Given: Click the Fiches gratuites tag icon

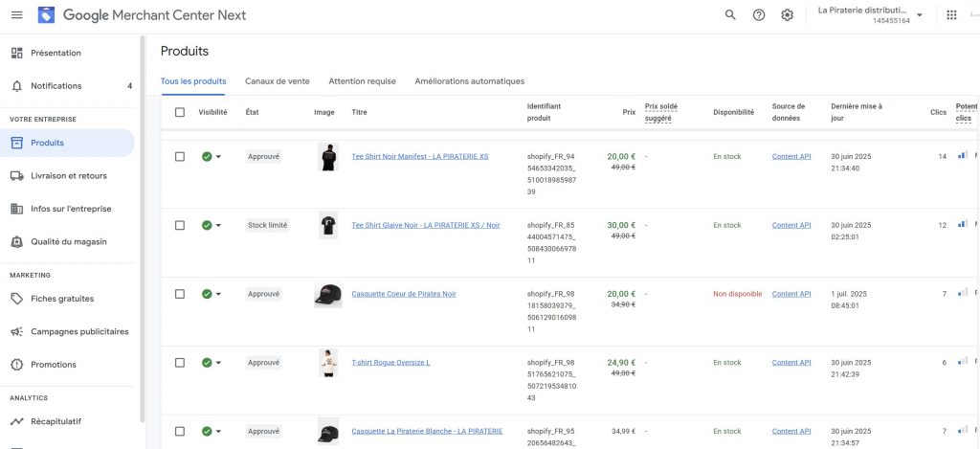Looking at the screenshot, I should pyautogui.click(x=17, y=299).
